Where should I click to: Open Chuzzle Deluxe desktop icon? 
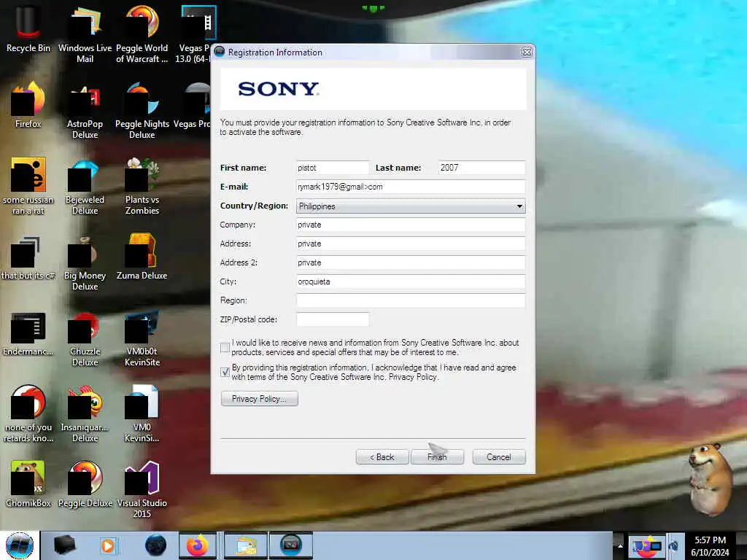[x=85, y=339]
